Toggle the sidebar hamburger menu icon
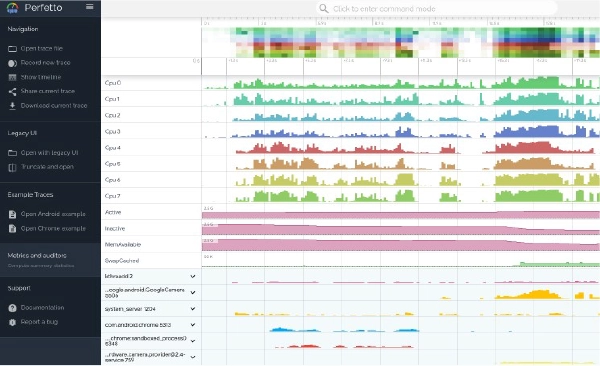 coord(90,7)
